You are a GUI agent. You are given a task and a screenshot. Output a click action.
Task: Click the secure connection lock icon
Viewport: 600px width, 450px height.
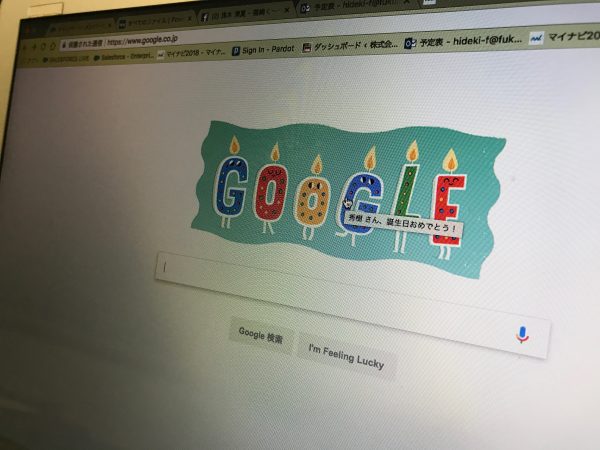pos(64,45)
